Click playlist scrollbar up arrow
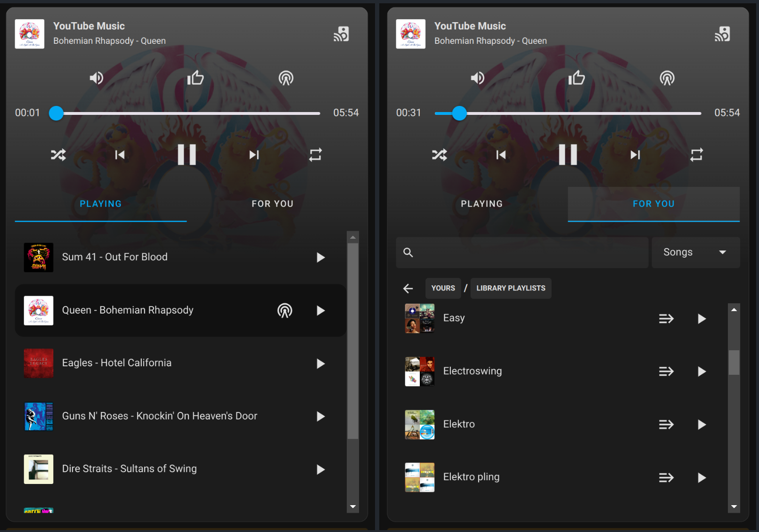 point(734,310)
